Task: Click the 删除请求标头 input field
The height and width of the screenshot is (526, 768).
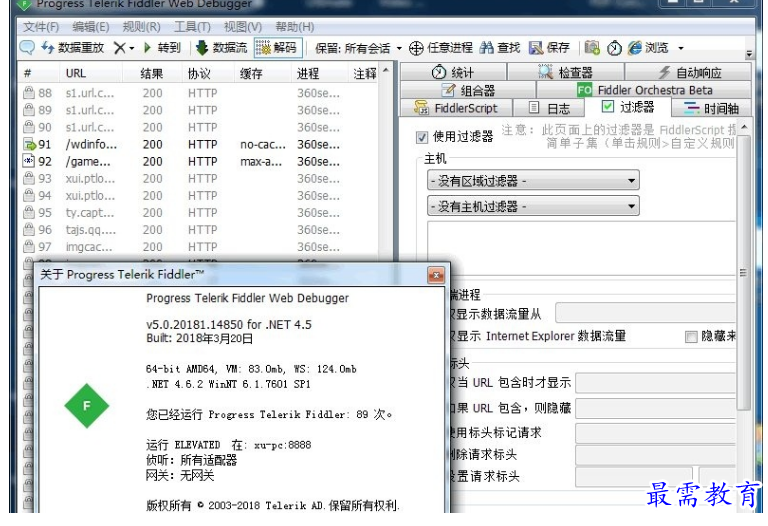Action: click(656, 455)
